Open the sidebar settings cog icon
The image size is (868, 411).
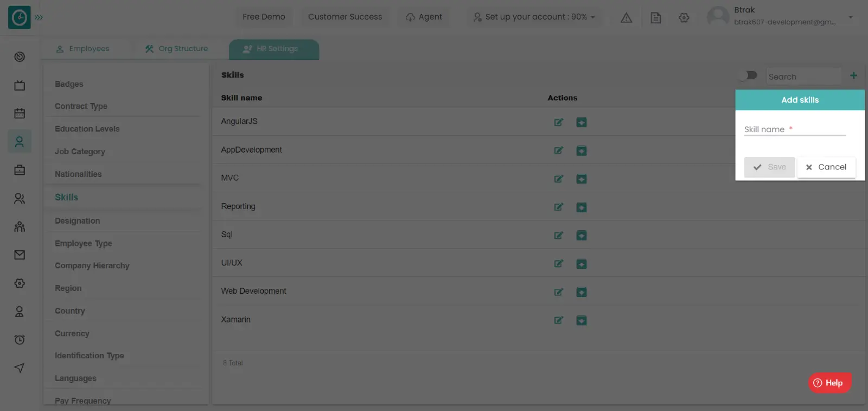pos(20,283)
